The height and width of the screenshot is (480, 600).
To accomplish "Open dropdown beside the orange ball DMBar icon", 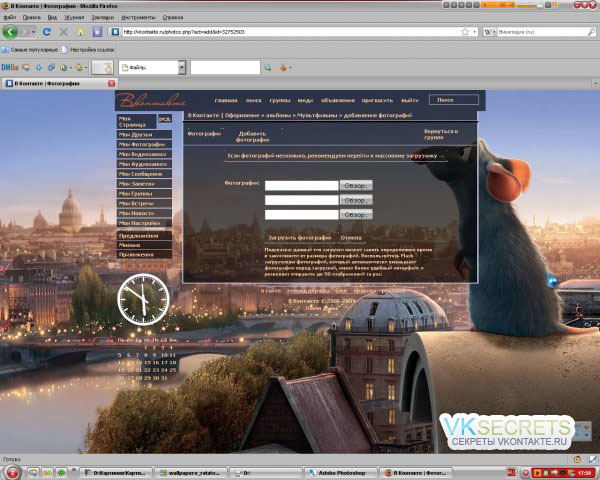I will coord(290,68).
